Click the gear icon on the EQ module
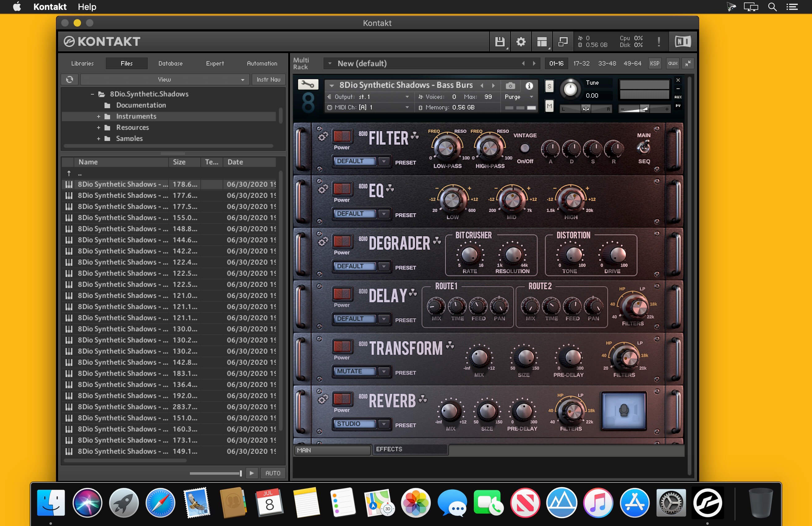Screen dimensions: 812x526 point(323,189)
